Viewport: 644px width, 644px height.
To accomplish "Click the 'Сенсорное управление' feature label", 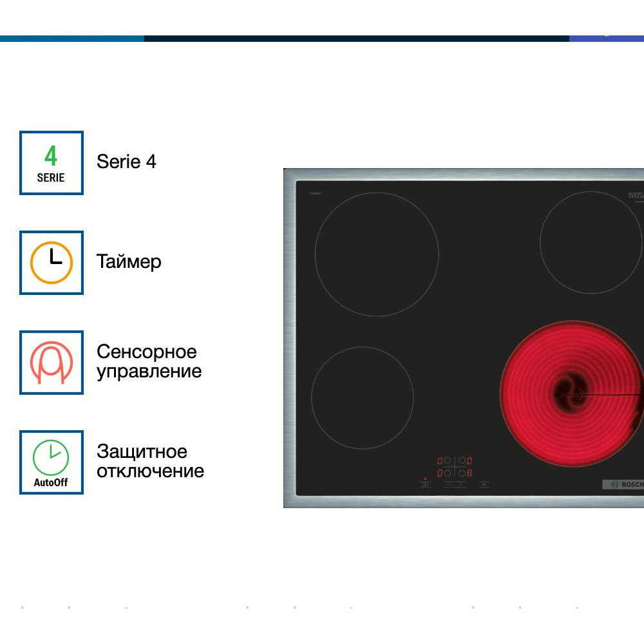I will point(149,361).
